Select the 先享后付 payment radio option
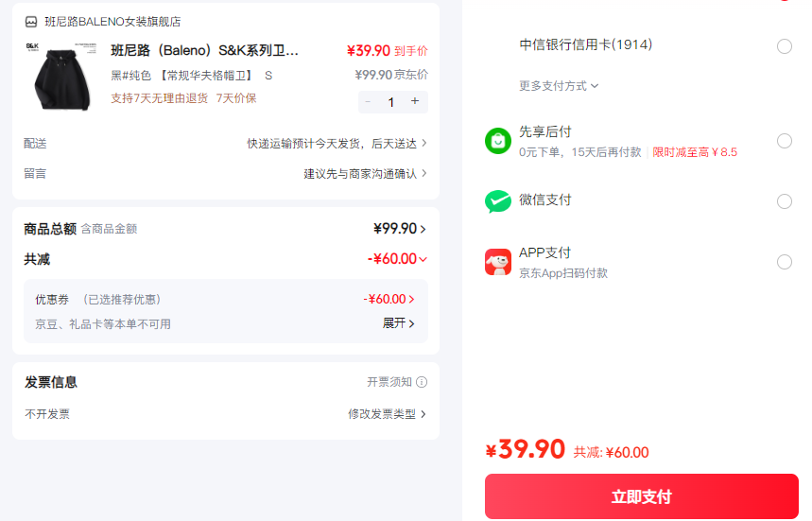 (784, 141)
